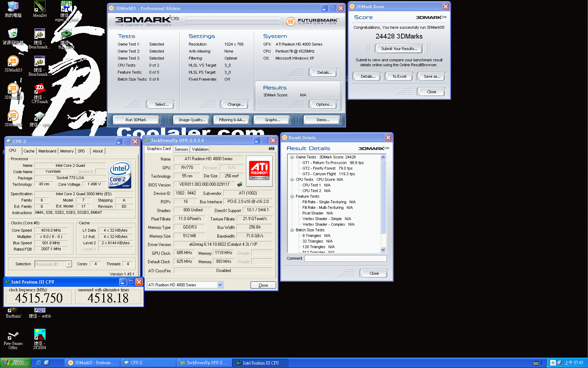This screenshot has height=368, width=588.
Task: Open the graphics card selection dropdown in GPU-Z
Action: pyautogui.click(x=220, y=285)
